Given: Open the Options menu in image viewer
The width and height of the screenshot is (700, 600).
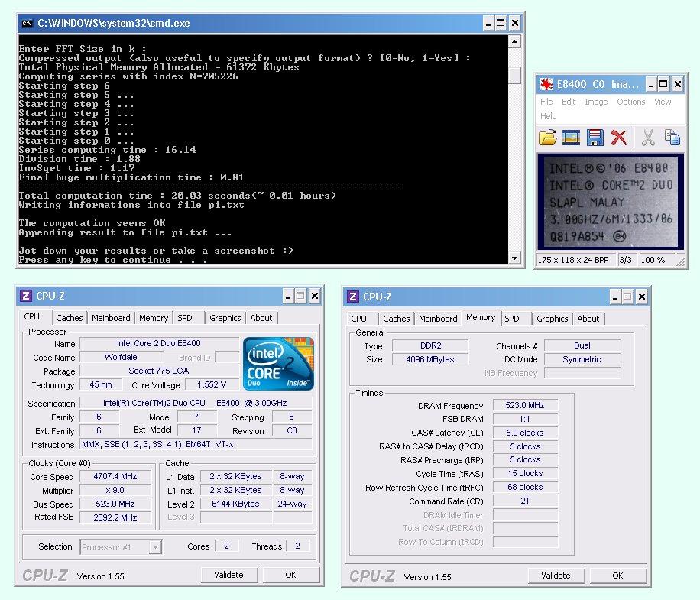Looking at the screenshot, I should tap(630, 102).
